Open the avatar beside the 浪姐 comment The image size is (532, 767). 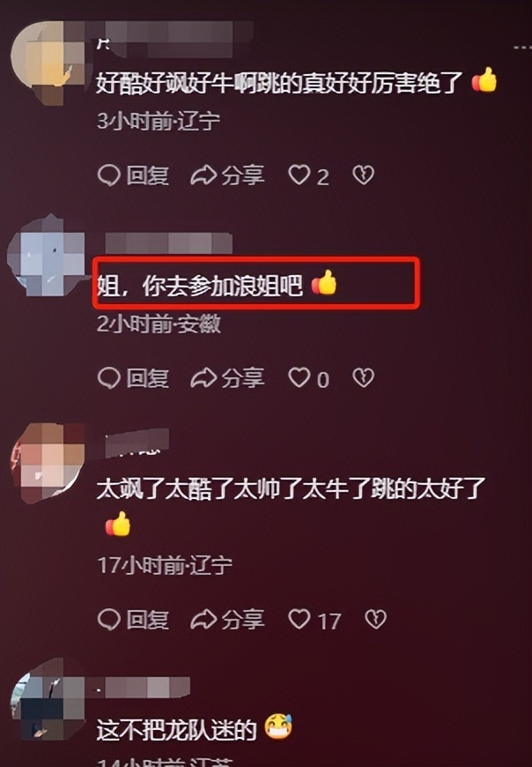tap(47, 256)
